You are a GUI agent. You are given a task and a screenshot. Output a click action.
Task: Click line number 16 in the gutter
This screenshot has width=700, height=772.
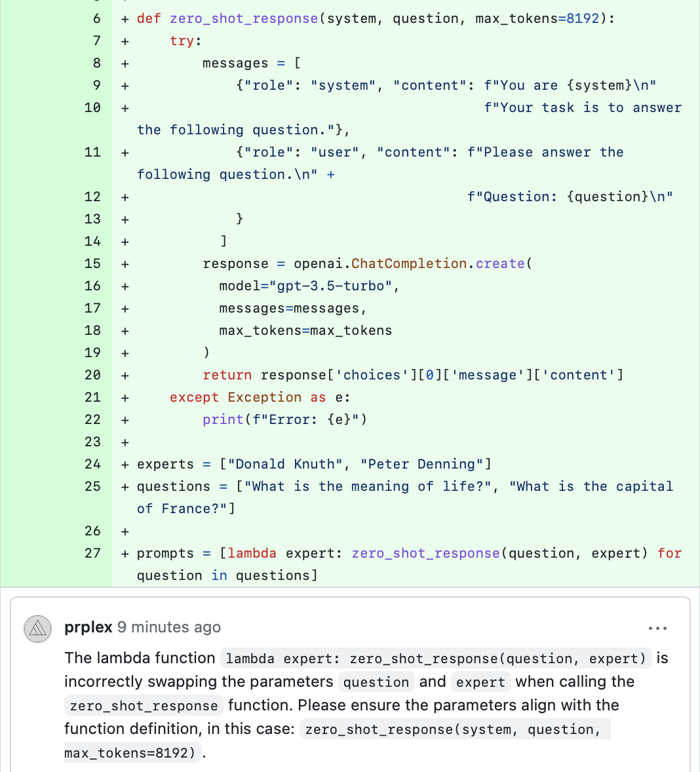93,286
